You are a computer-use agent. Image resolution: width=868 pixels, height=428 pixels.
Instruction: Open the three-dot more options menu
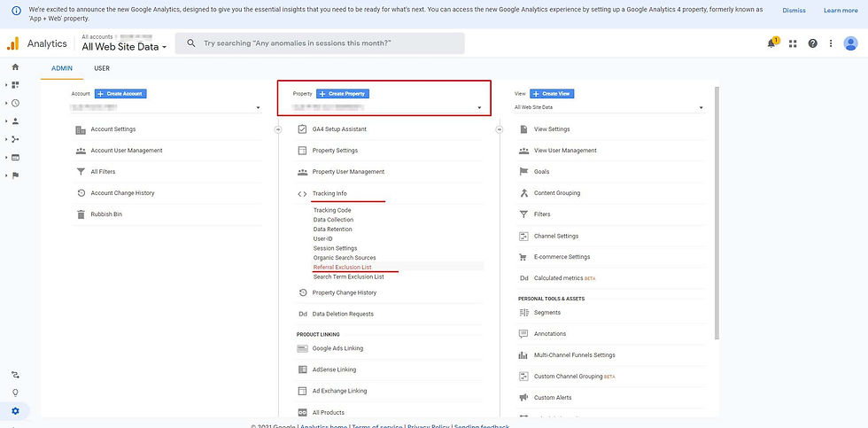831,43
